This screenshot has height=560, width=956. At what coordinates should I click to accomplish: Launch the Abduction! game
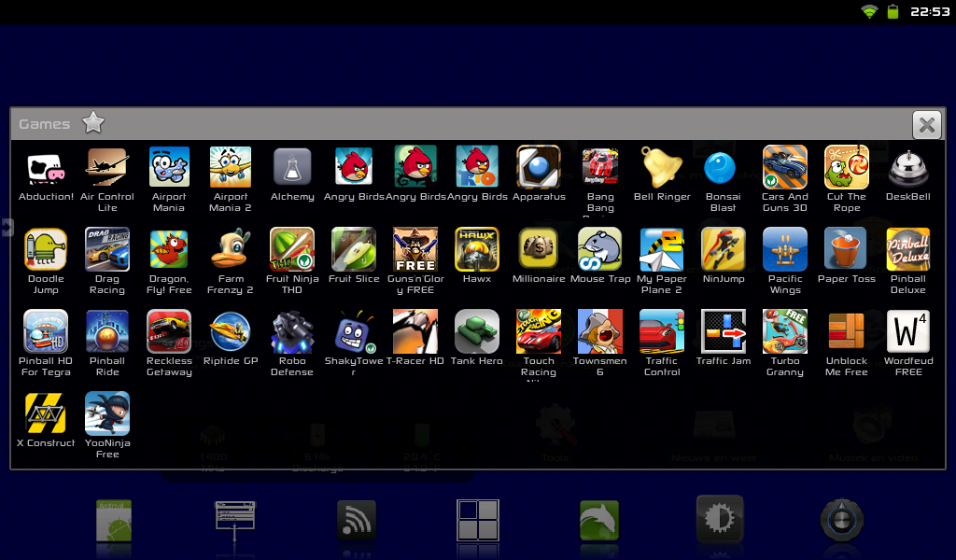point(46,168)
